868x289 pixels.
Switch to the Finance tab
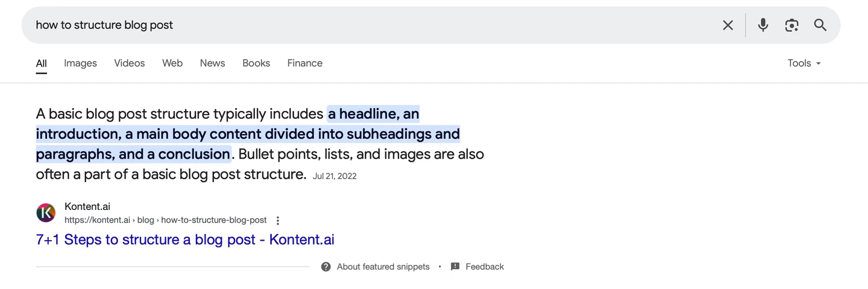(305, 63)
